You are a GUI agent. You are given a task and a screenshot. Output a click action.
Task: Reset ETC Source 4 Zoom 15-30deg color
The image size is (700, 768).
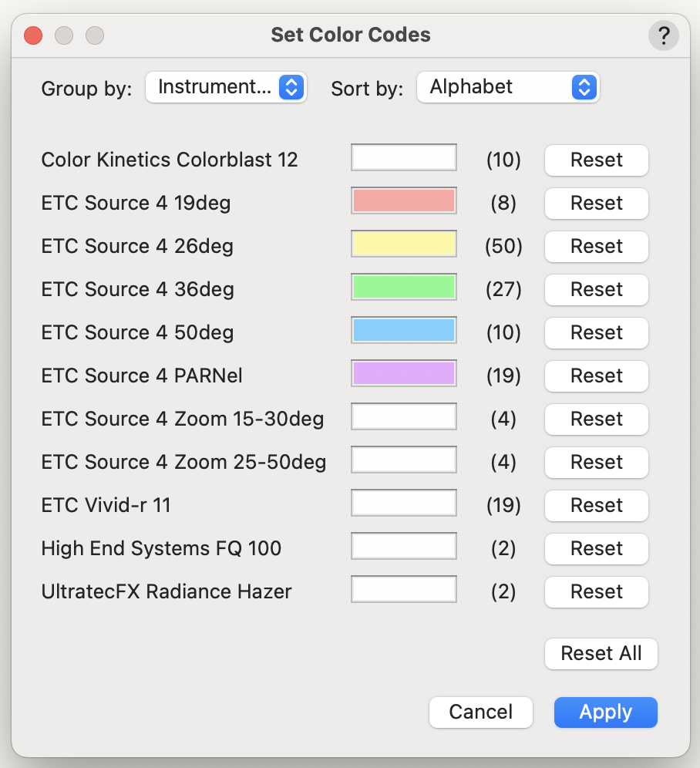[596, 419]
